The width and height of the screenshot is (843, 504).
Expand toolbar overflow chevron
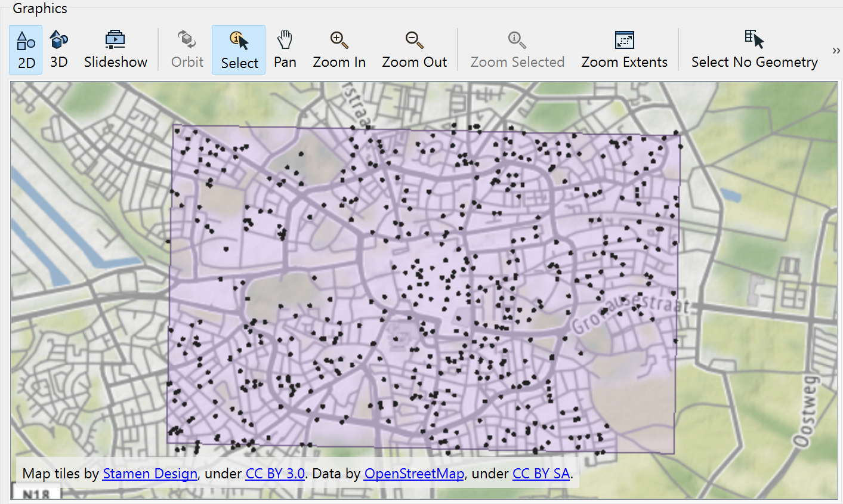coord(836,51)
